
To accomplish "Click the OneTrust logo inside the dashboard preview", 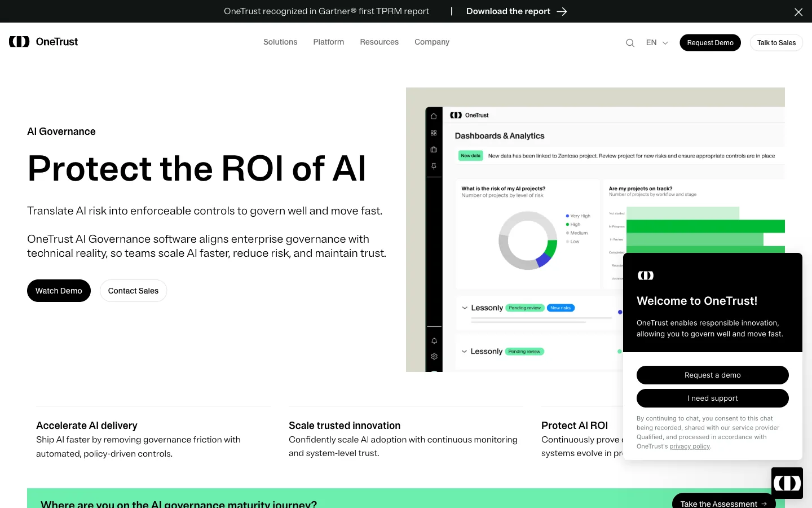I will [469, 115].
